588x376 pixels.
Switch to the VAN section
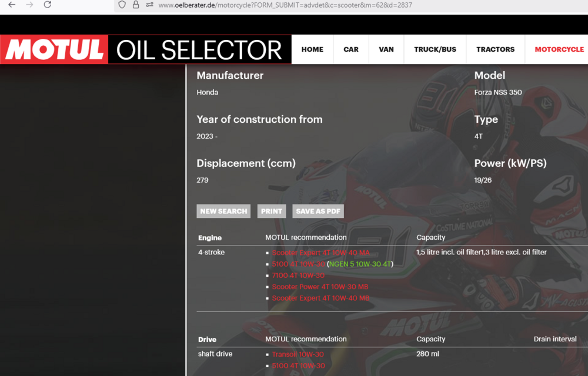point(386,49)
